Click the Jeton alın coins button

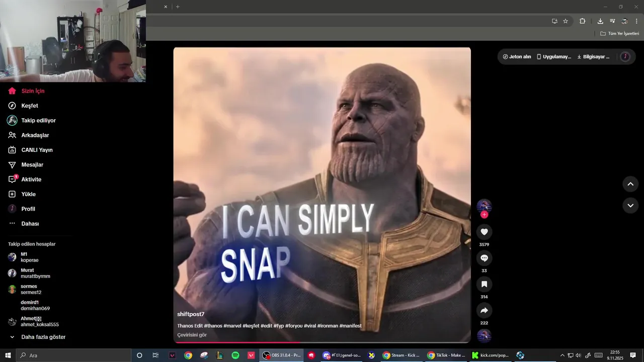(x=517, y=57)
